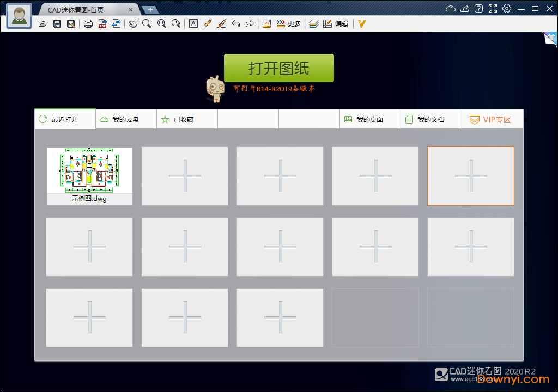The height and width of the screenshot is (392, 558).
Task: Select the measurement ruler icon
Action: (266, 23)
